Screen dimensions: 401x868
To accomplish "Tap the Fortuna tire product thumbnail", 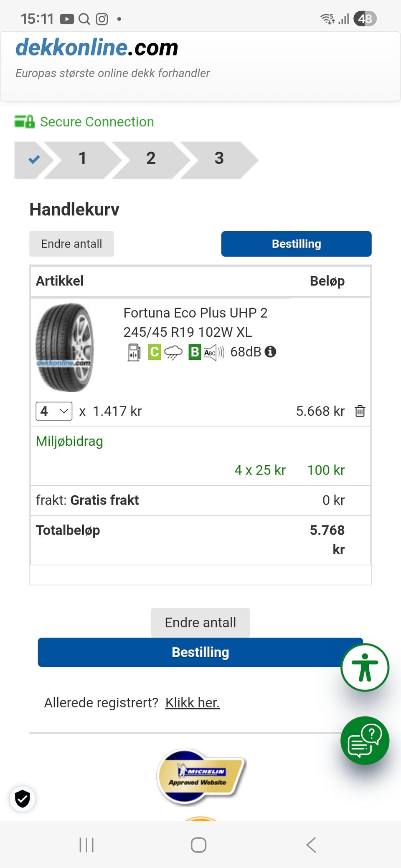I will click(65, 348).
